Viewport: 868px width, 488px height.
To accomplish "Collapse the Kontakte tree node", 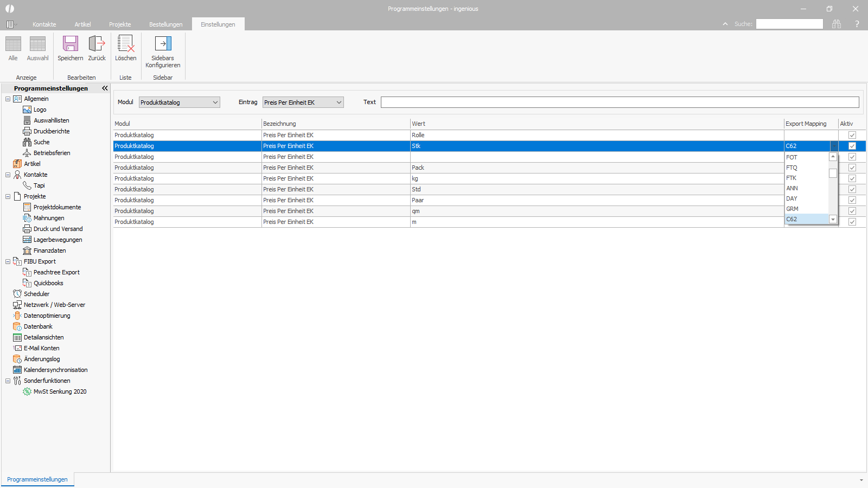I will (8, 175).
